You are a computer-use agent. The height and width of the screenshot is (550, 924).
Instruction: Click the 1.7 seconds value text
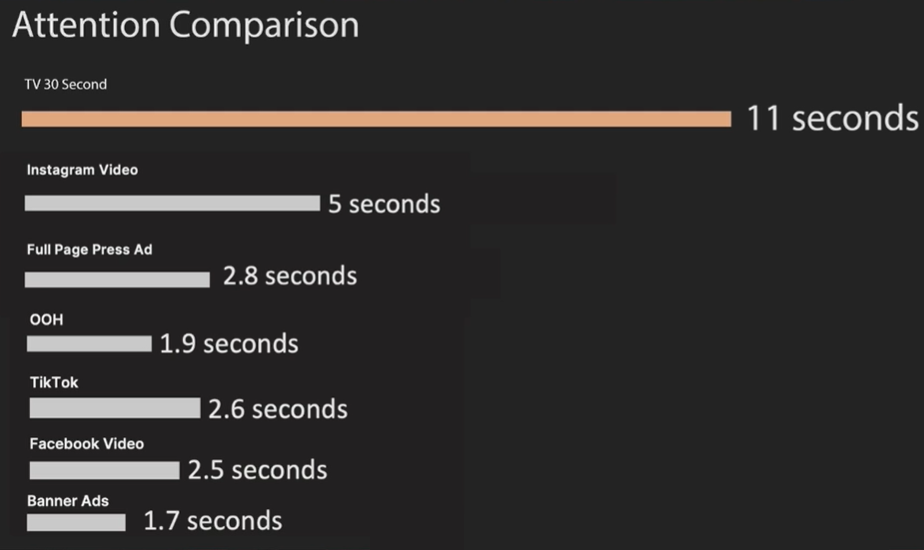click(213, 521)
